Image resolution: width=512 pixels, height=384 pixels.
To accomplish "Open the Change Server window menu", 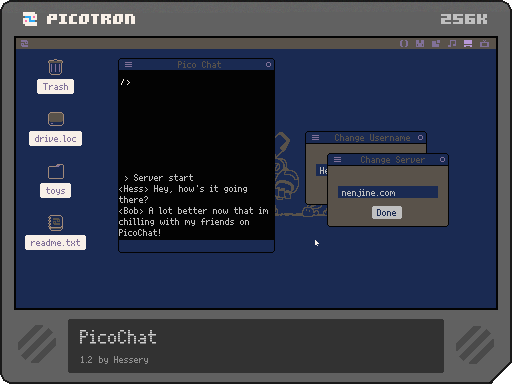I will (337, 160).
